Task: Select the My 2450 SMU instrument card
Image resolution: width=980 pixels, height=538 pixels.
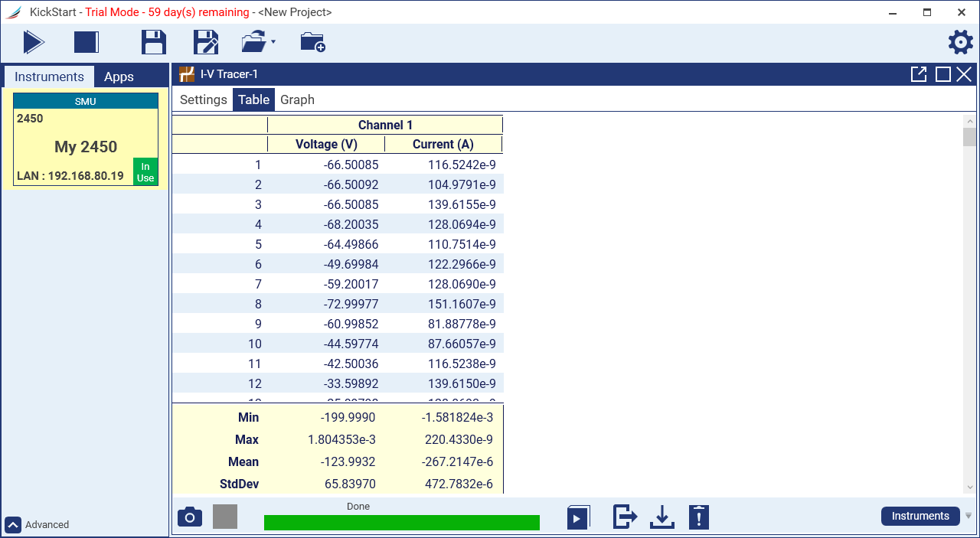Action: 85,139
